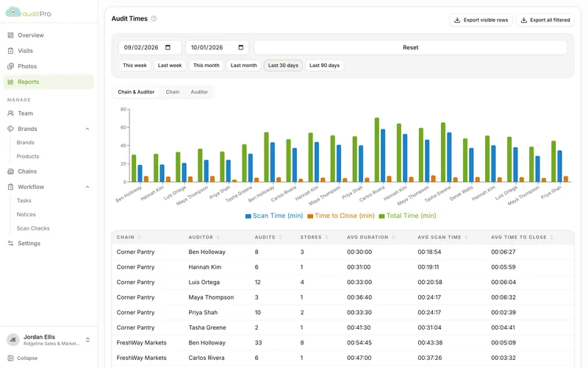Switch to Chain & Auditor view tab
Viewport: 588px width, 368px height.
coord(136,92)
